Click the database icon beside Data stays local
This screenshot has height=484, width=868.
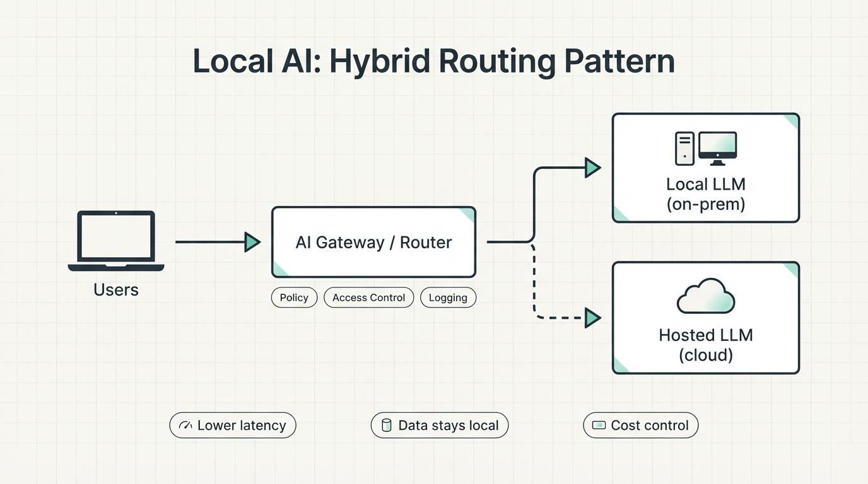(x=385, y=425)
